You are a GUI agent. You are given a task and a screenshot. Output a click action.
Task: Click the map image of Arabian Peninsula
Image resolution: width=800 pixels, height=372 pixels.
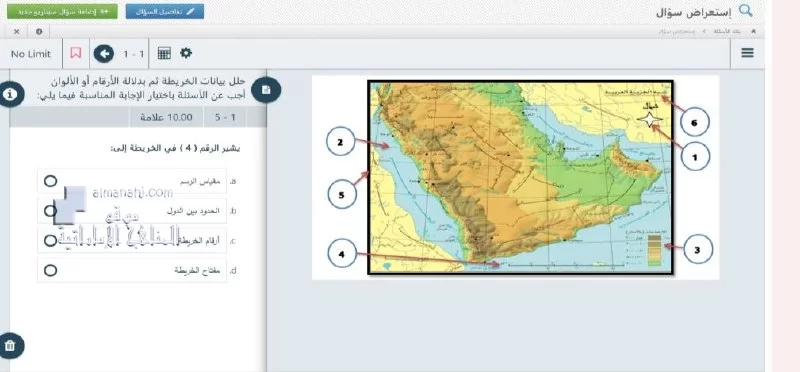click(520, 177)
